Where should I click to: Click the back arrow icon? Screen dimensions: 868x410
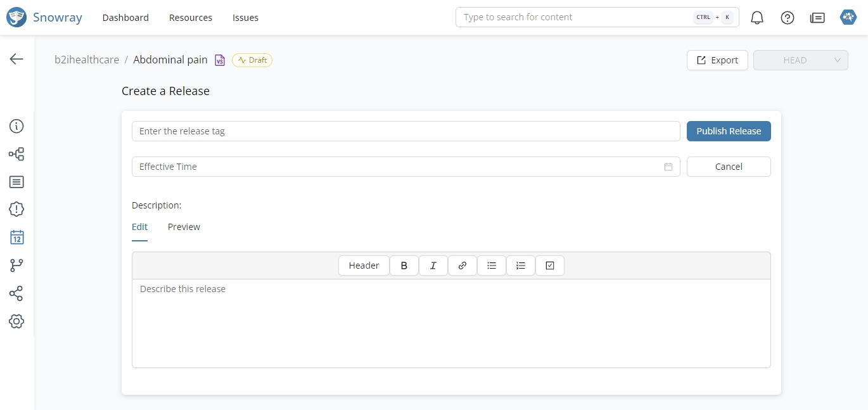[16, 59]
